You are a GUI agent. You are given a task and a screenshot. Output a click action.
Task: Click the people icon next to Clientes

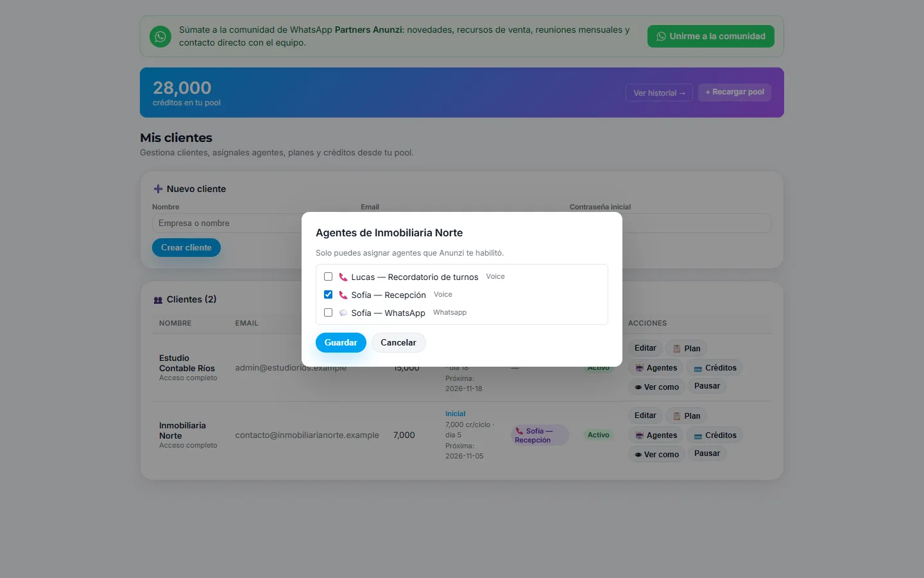tap(158, 300)
